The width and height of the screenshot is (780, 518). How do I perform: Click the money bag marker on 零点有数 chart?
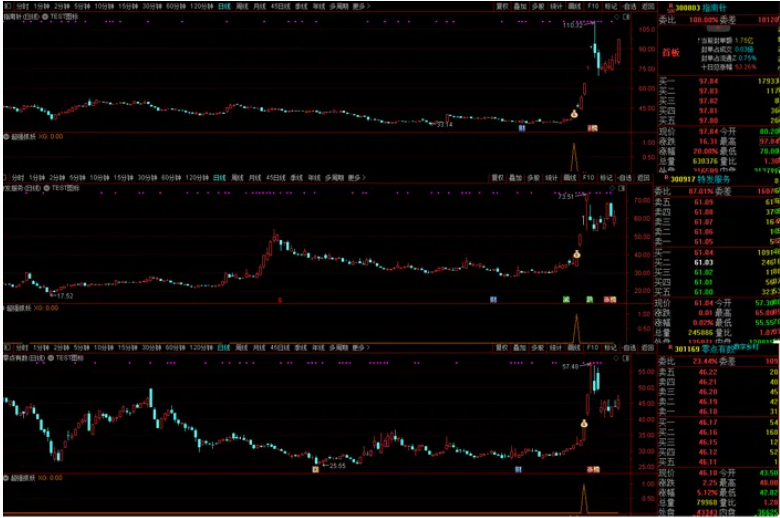[x=579, y=425]
